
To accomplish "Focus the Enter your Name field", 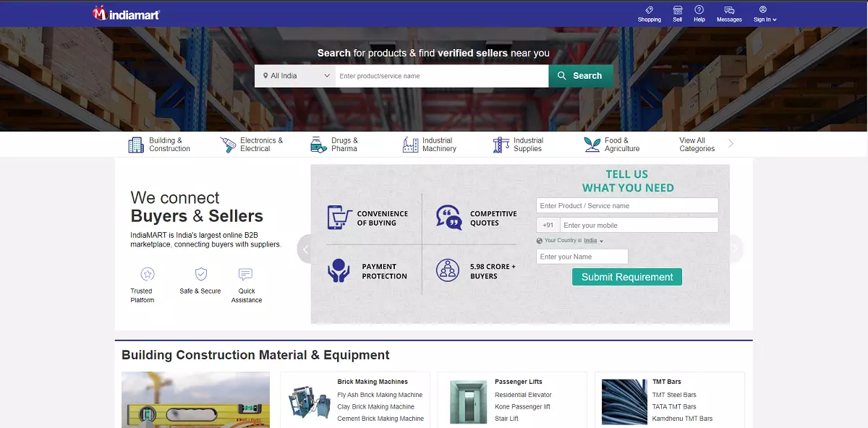I will [582, 257].
